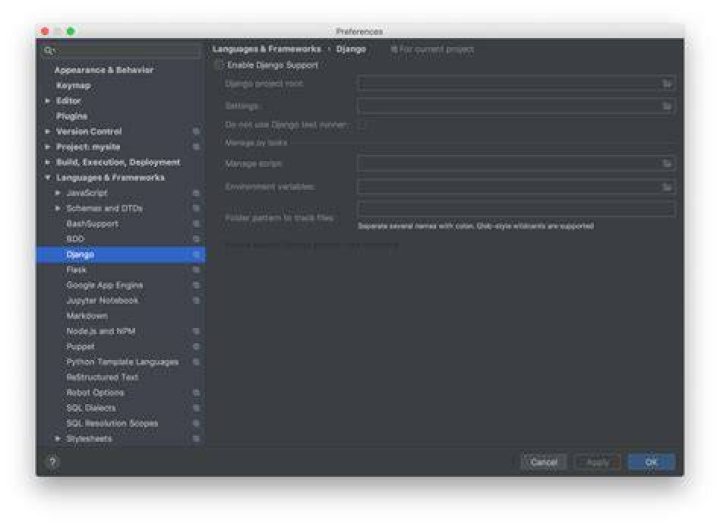This screenshot has width=720, height=524.
Task: Select Google App Engine in the tree
Action: [105, 285]
